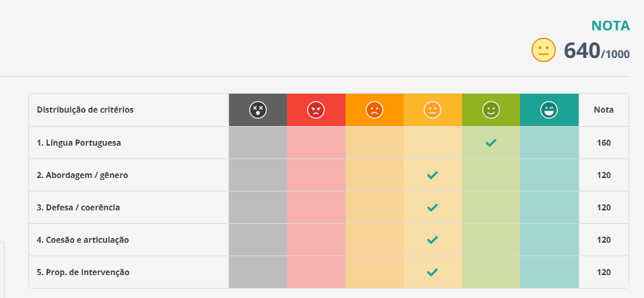Click the angry face icon in red column
Viewport: 644px width, 298px height.
tap(316, 110)
